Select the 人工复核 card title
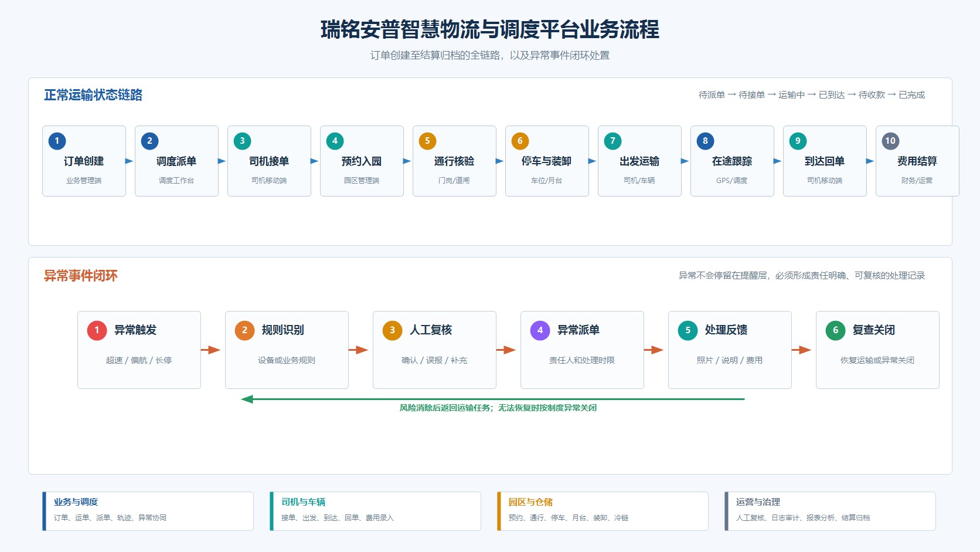The height and width of the screenshot is (552, 980). coord(431,330)
